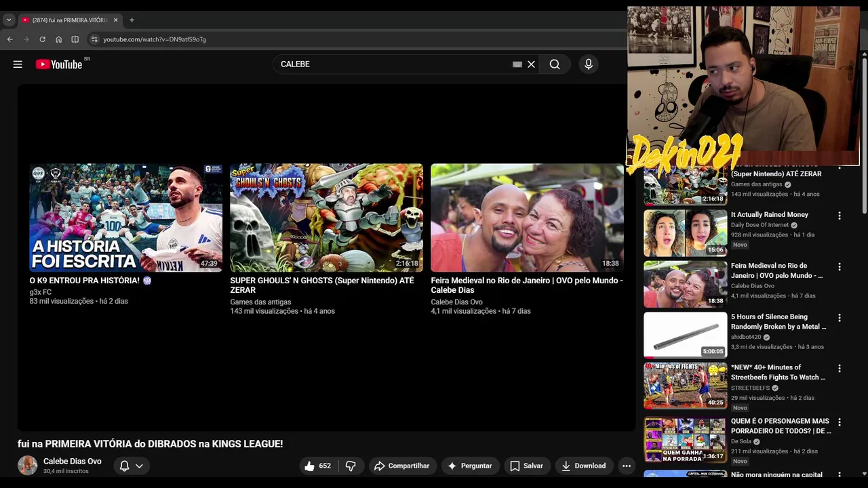This screenshot has height=488, width=868.
Task: Toggle the browser side panel icon
Action: click(75, 39)
